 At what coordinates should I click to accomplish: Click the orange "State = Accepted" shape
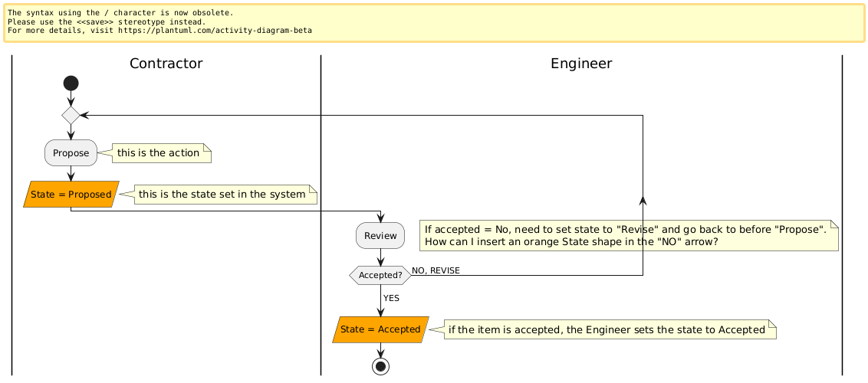tap(380, 329)
